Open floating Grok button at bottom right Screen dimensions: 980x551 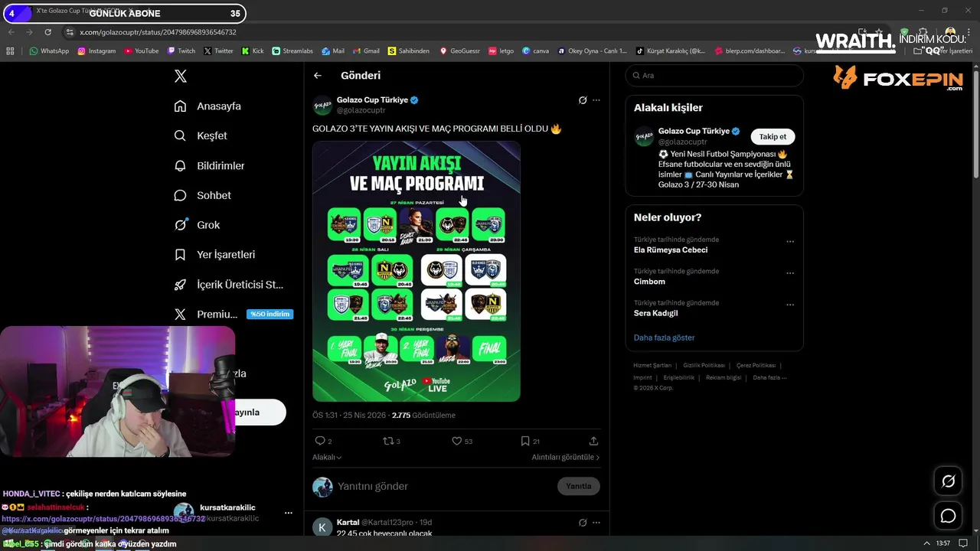[x=948, y=481]
